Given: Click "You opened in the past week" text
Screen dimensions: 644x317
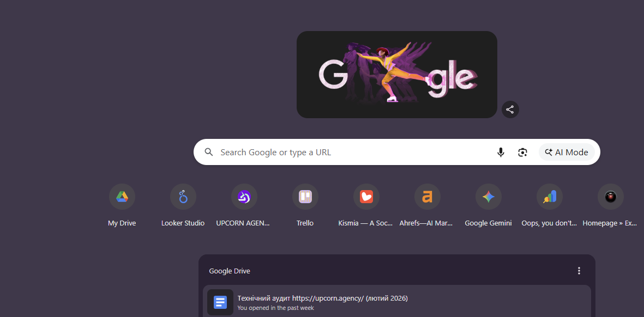Looking at the screenshot, I should (275, 308).
